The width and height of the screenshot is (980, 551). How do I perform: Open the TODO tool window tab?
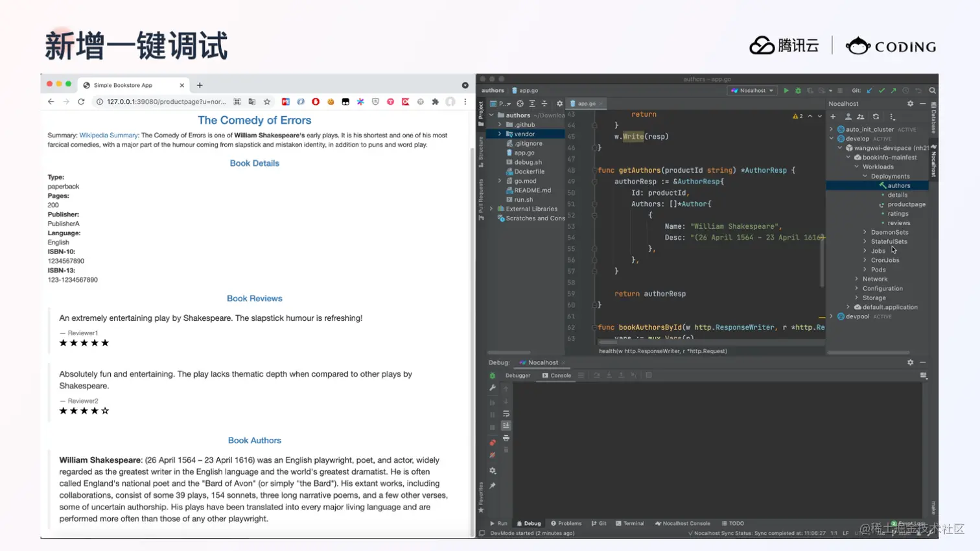point(733,523)
